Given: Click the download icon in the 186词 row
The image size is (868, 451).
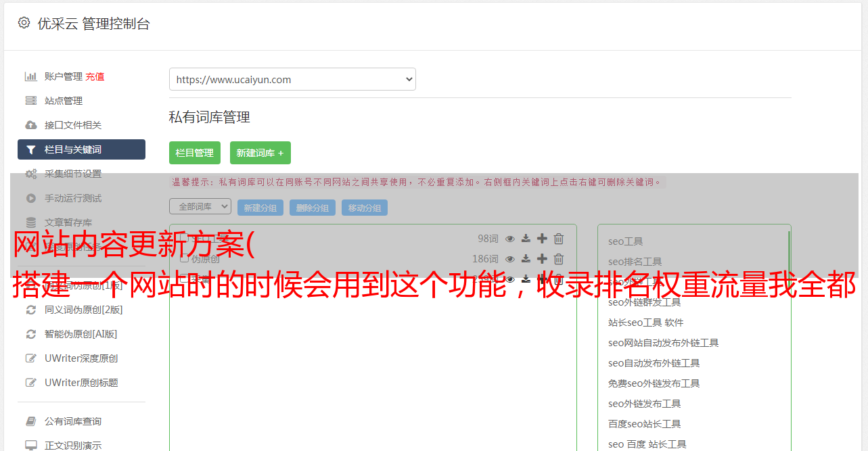Looking at the screenshot, I should (526, 259).
